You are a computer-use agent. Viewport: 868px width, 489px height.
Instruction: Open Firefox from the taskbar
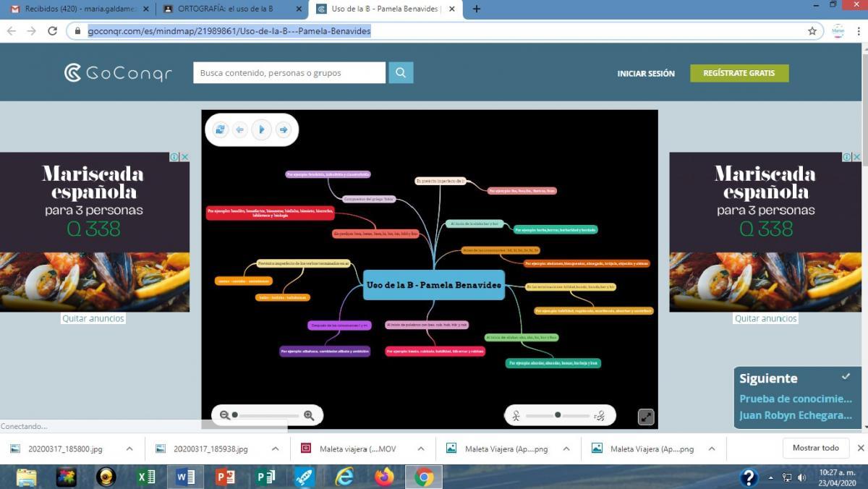pyautogui.click(x=384, y=477)
